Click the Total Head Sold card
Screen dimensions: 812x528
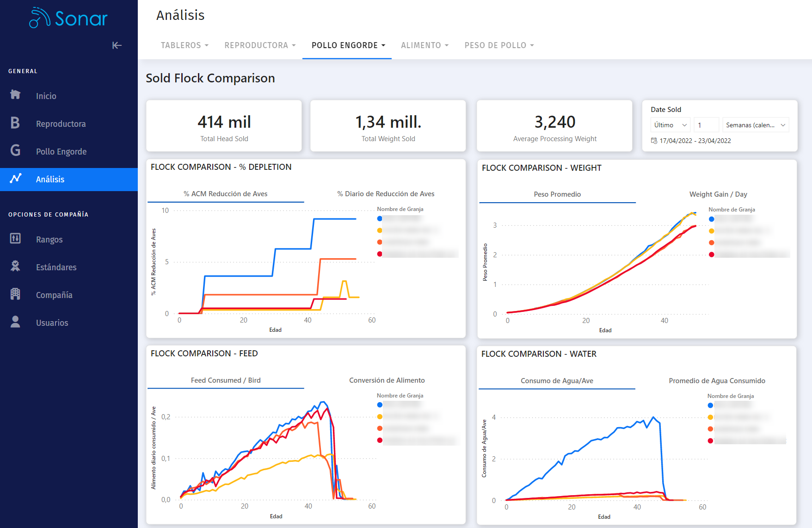224,126
